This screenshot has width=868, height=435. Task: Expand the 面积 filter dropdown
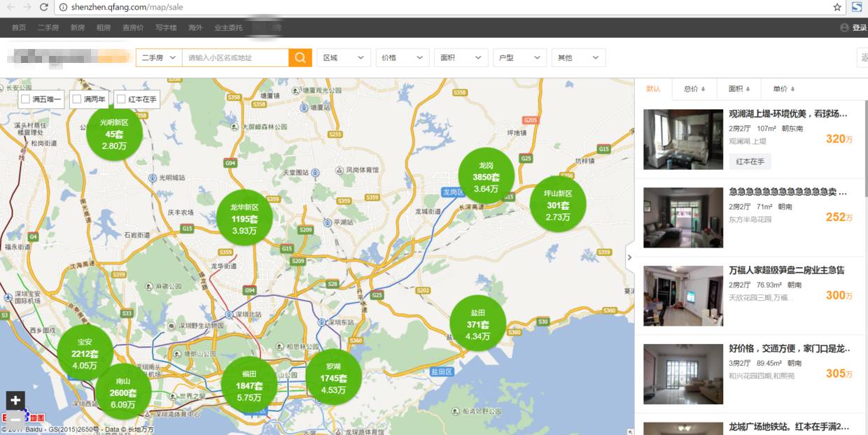point(461,57)
